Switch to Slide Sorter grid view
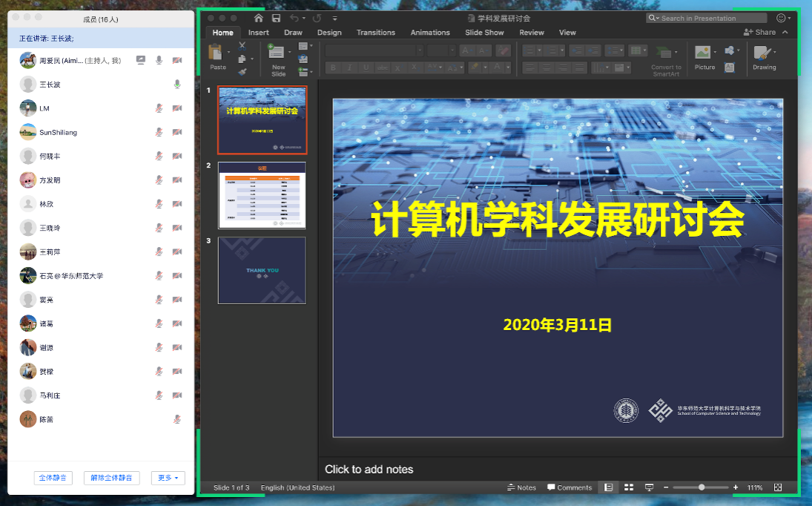The height and width of the screenshot is (506, 812). pos(629,487)
